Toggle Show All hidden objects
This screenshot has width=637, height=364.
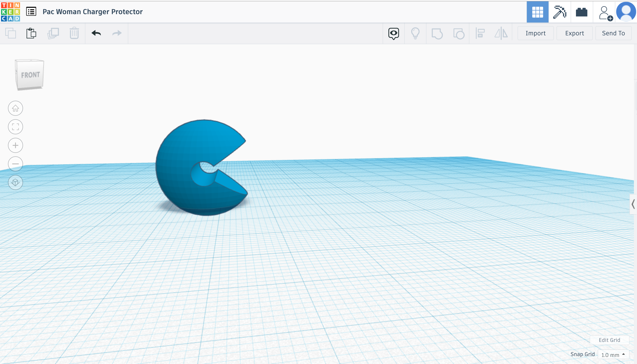[393, 33]
